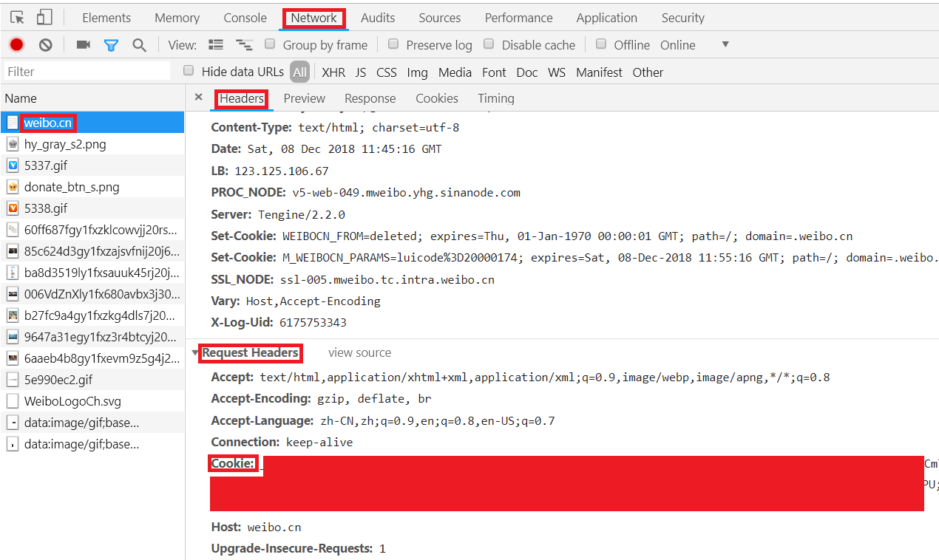This screenshot has width=939, height=560.
Task: Open the Elements panel tab
Action: tap(106, 18)
